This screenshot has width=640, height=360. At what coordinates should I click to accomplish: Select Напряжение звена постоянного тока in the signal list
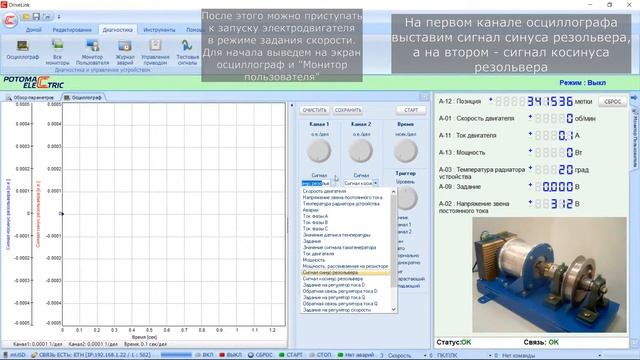point(345,198)
